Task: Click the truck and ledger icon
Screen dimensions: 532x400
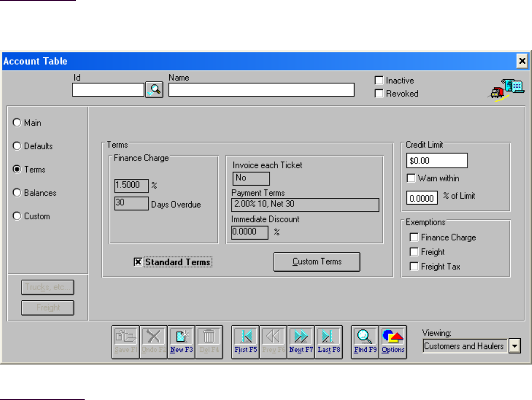Action: [507, 89]
